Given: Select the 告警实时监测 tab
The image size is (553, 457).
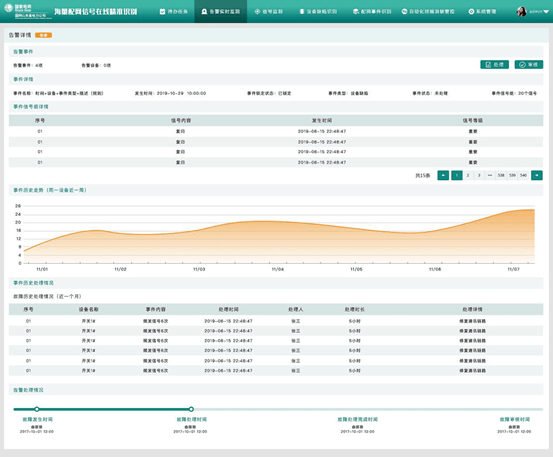Looking at the screenshot, I should [220, 12].
